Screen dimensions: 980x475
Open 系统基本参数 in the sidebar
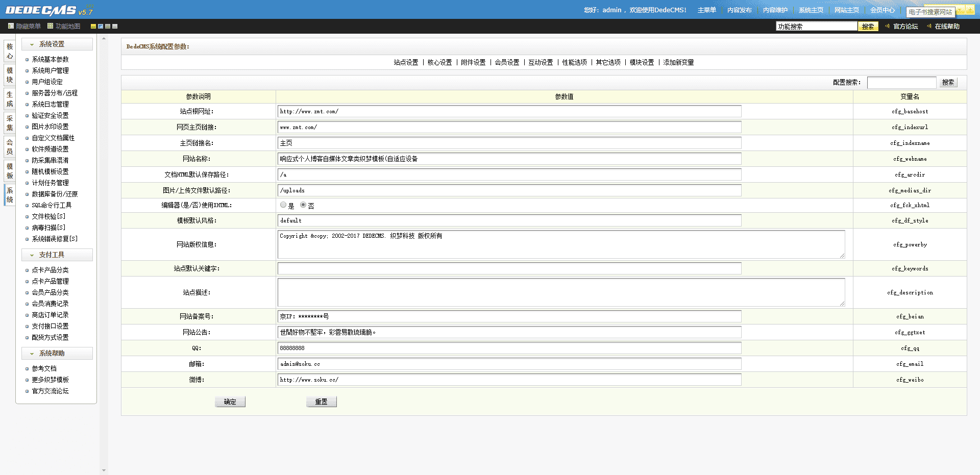pyautogui.click(x=50, y=59)
